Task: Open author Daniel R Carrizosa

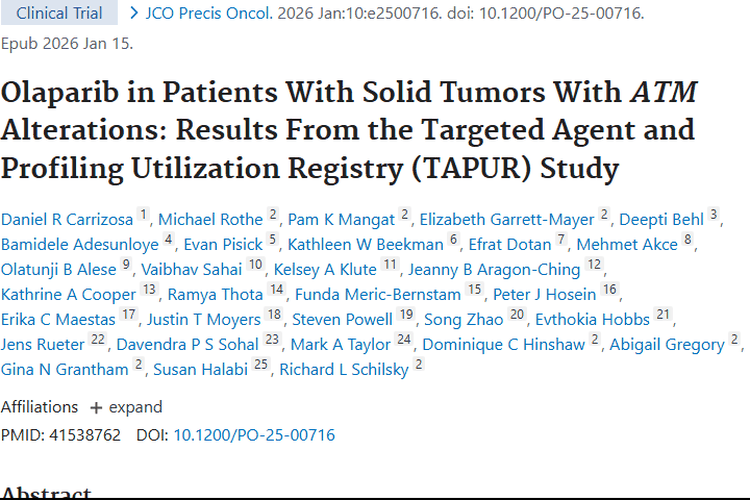Action: click(x=66, y=219)
